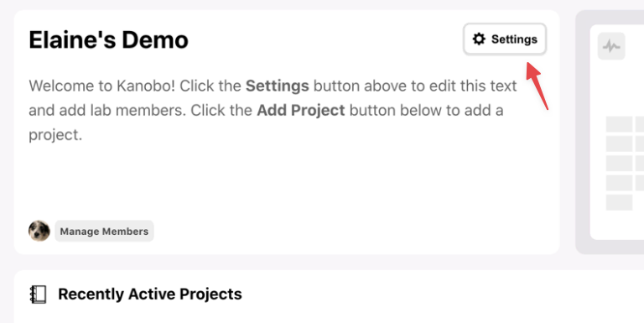The image size is (644, 323).
Task: Click the first gray cell in the activity grid
Action: [x=620, y=124]
